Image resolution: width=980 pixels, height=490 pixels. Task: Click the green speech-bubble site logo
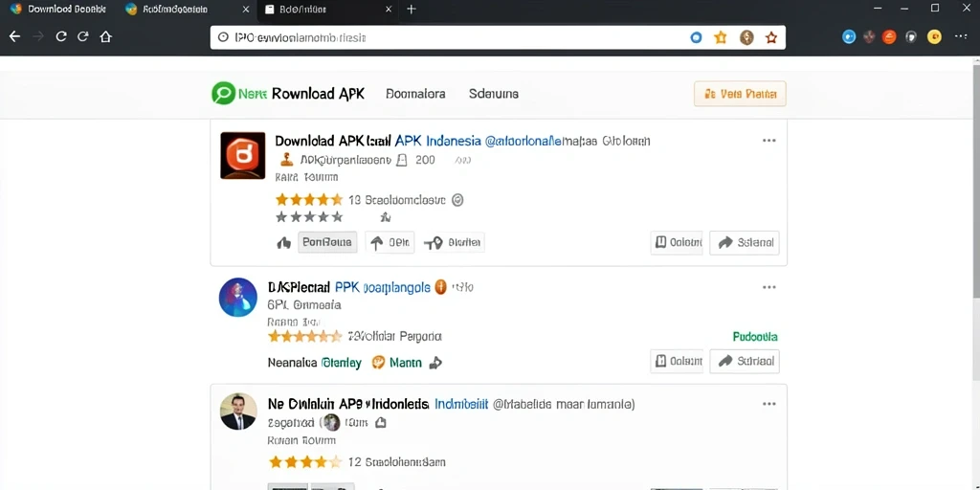pyautogui.click(x=224, y=93)
